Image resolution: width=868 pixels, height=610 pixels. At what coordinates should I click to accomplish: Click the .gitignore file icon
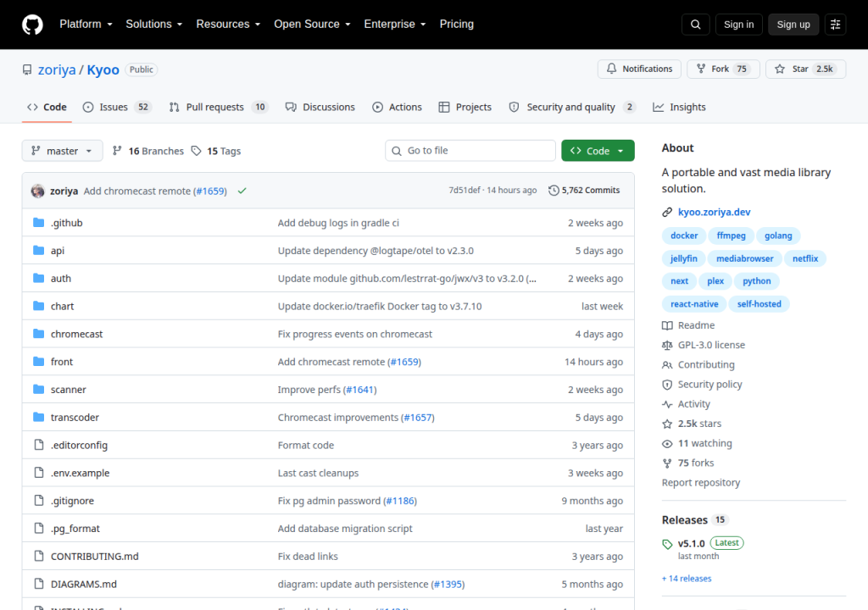coord(39,501)
